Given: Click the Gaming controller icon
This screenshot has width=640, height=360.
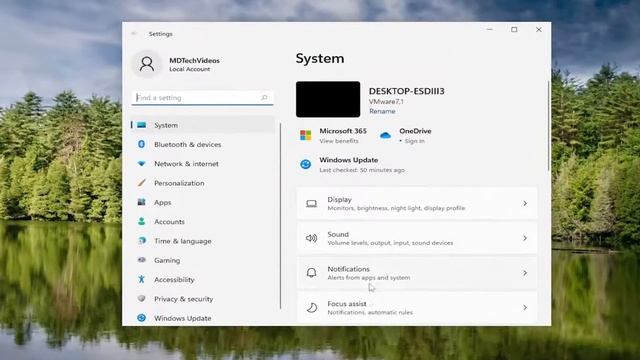Looking at the screenshot, I should tap(142, 260).
